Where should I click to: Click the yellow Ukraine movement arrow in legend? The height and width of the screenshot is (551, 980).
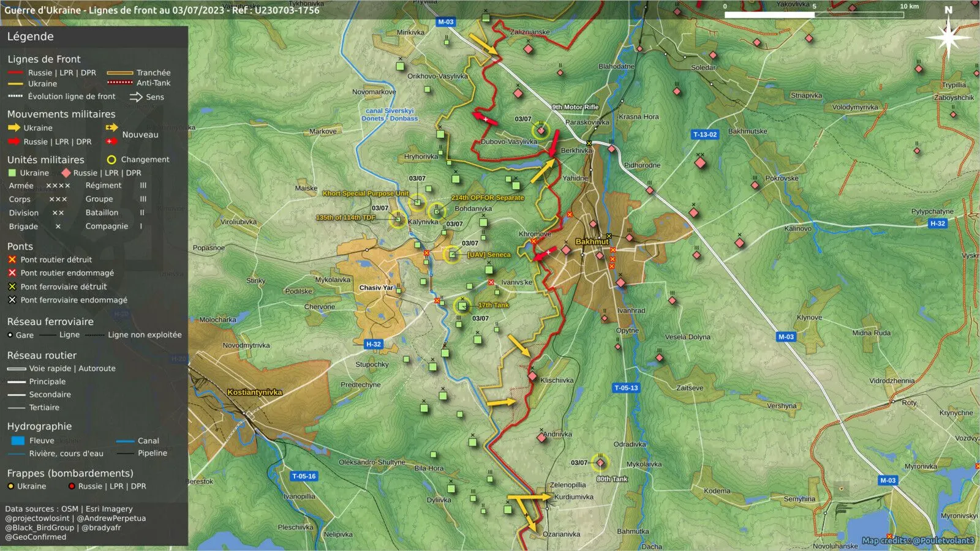pos(14,128)
